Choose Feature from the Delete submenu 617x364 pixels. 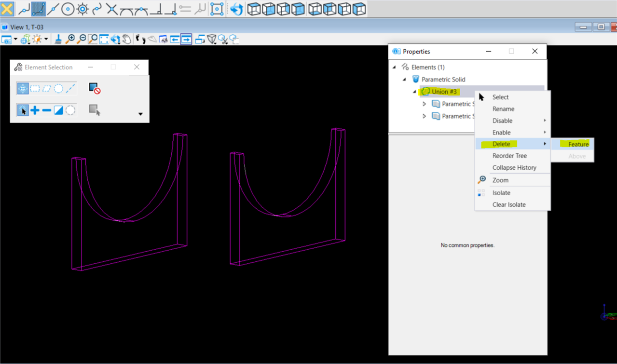click(577, 144)
